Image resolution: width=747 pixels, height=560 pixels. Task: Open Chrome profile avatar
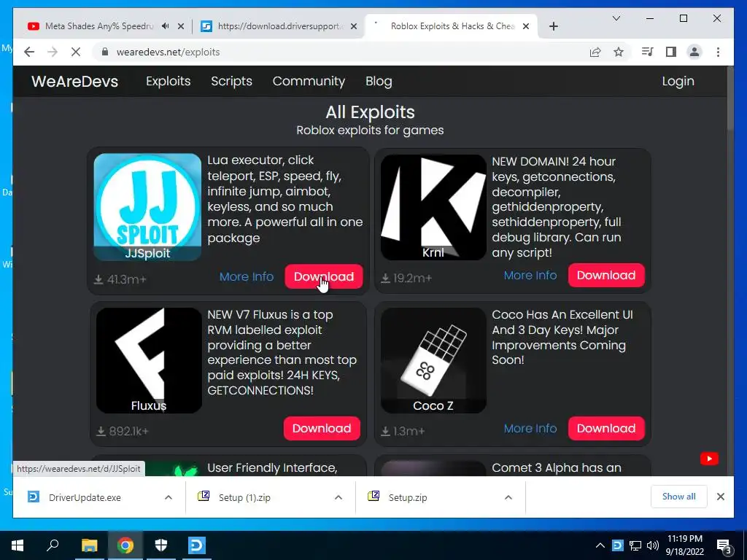(x=694, y=52)
